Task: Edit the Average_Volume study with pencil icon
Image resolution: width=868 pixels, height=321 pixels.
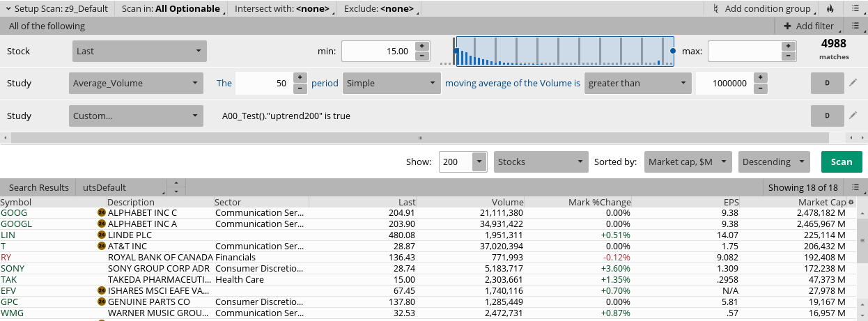Action: 853,83
